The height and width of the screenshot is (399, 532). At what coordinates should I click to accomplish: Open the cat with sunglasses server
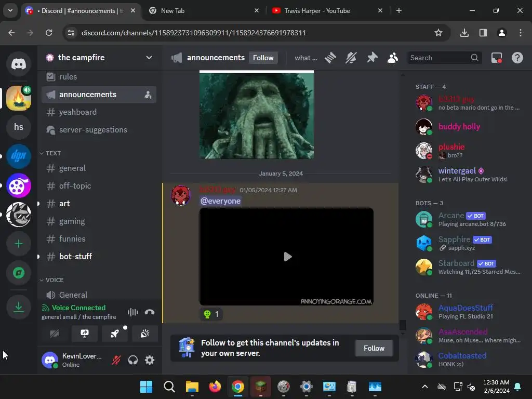pyautogui.click(x=19, y=215)
